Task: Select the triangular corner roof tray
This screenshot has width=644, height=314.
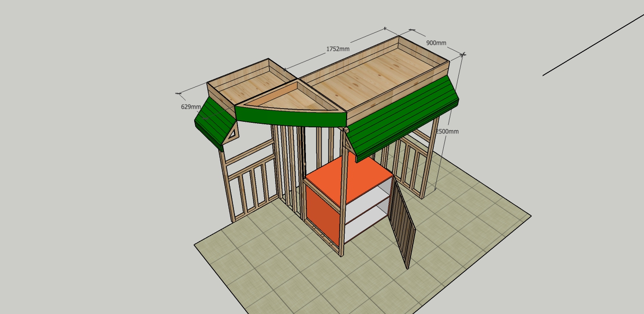Action: coord(291,98)
